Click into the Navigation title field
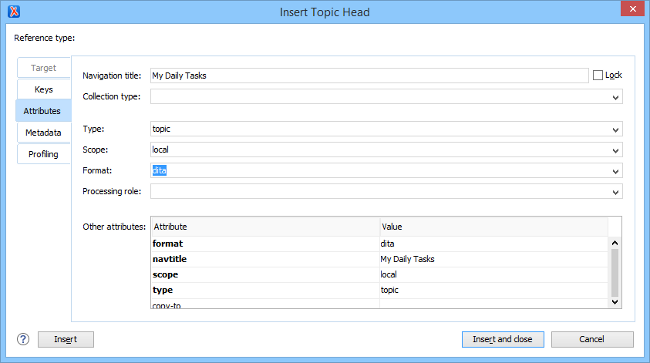This screenshot has height=363, width=650. click(x=369, y=76)
